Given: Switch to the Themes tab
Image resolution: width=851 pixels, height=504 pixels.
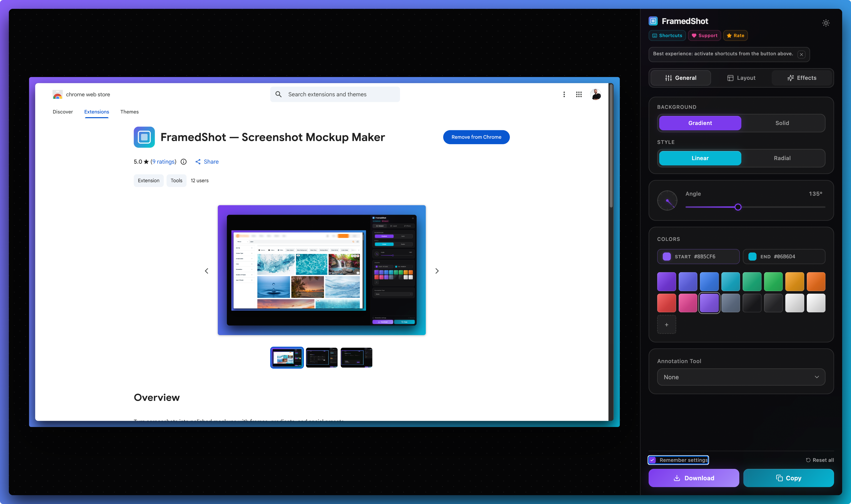Looking at the screenshot, I should (129, 112).
